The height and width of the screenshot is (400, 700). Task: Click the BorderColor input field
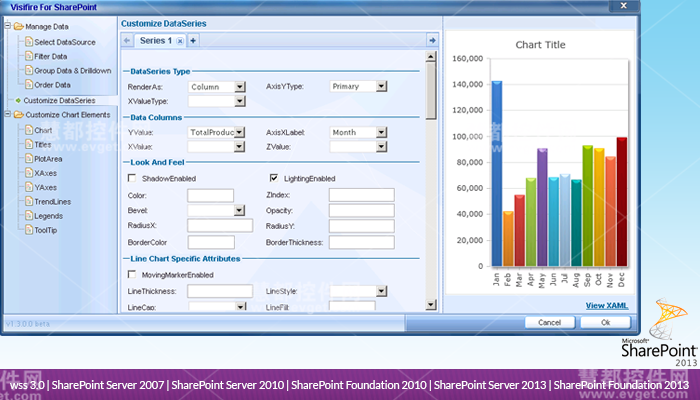point(211,242)
